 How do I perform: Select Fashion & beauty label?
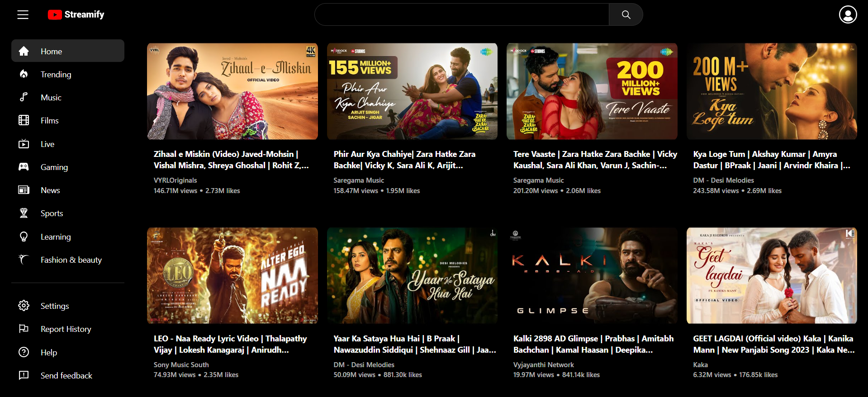(71, 260)
